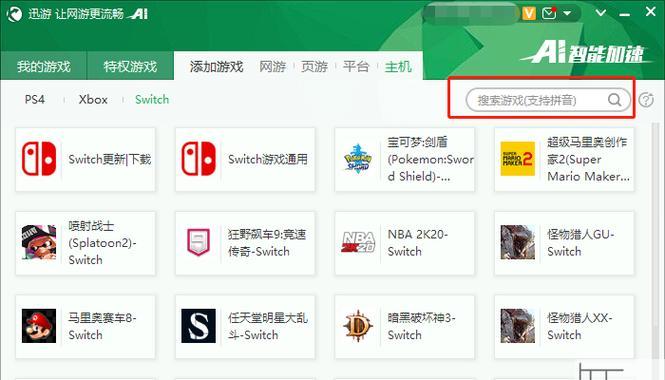Focus the game search input field

(x=548, y=100)
